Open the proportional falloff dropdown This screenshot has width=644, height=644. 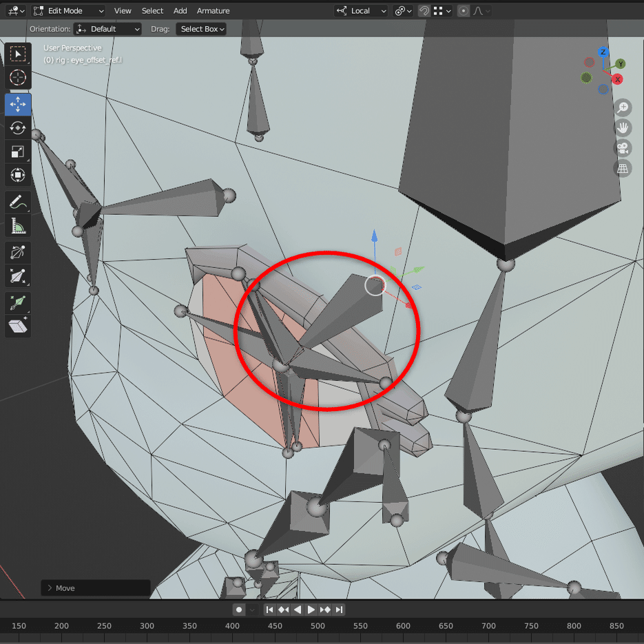pyautogui.click(x=481, y=11)
